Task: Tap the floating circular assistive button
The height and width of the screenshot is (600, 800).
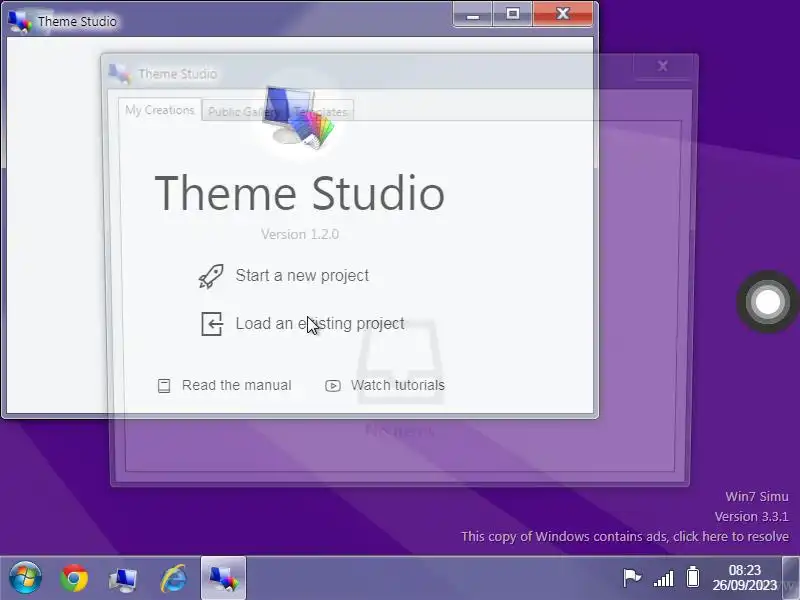Action: coord(767,302)
